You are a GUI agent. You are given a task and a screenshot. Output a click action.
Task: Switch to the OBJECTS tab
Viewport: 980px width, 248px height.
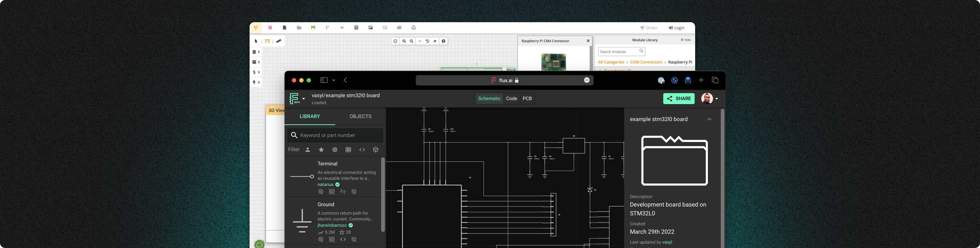click(x=360, y=116)
